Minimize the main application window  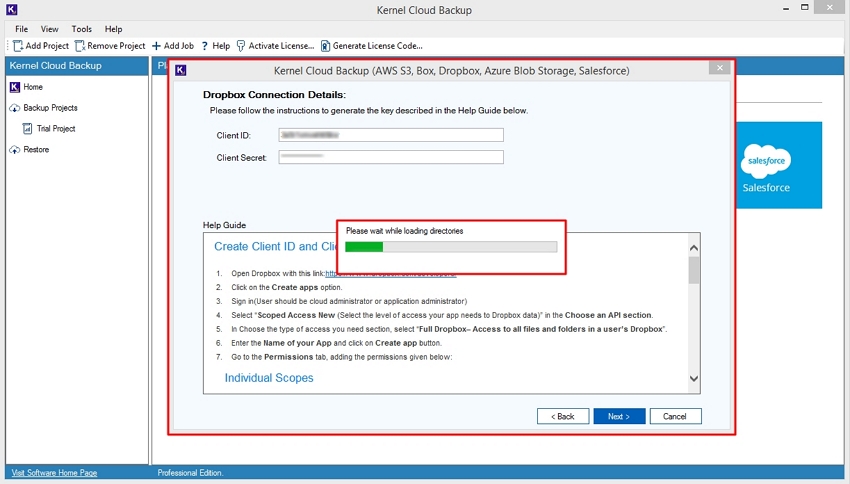tap(785, 9)
